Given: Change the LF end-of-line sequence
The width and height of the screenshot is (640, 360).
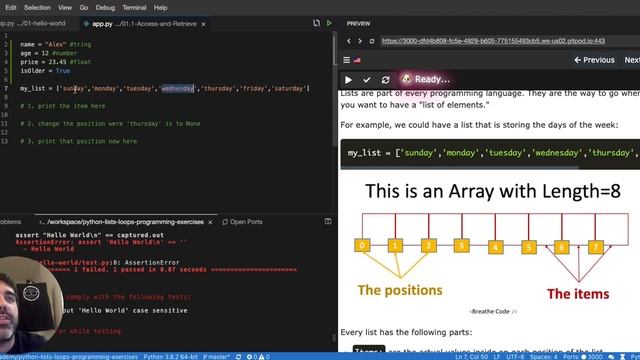Looking at the screenshot, I should click(497, 357).
